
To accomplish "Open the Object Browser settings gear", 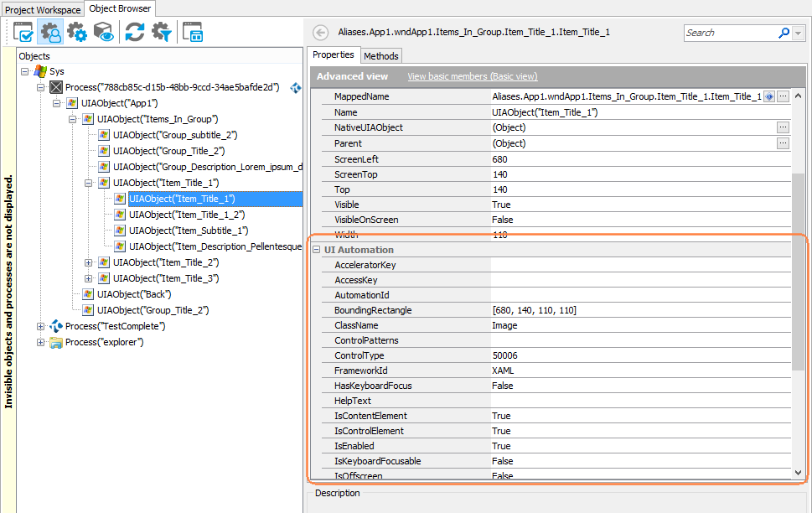I will point(76,32).
